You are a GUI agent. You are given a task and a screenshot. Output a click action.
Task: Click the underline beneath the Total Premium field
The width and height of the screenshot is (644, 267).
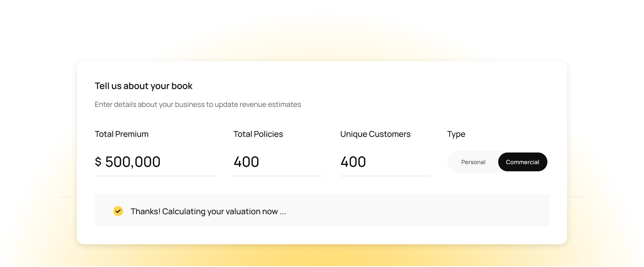pos(155,176)
